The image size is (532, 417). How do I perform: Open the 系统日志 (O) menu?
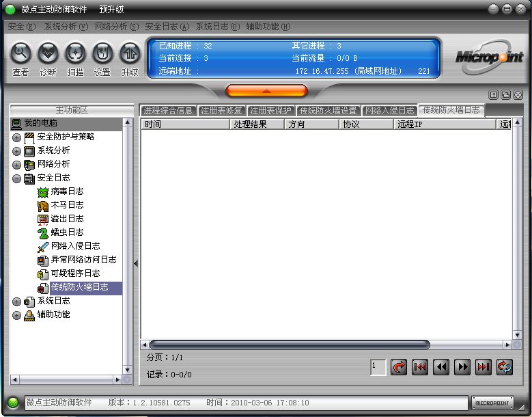(x=218, y=27)
